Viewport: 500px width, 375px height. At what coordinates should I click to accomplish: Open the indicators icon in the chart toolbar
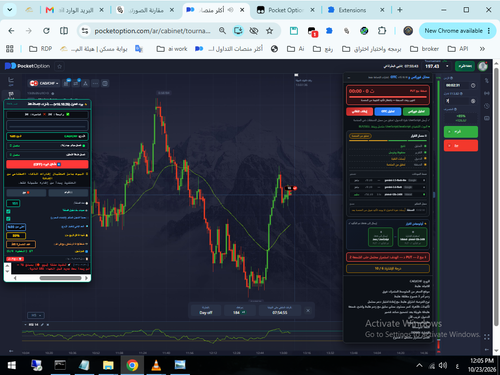[x=76, y=83]
